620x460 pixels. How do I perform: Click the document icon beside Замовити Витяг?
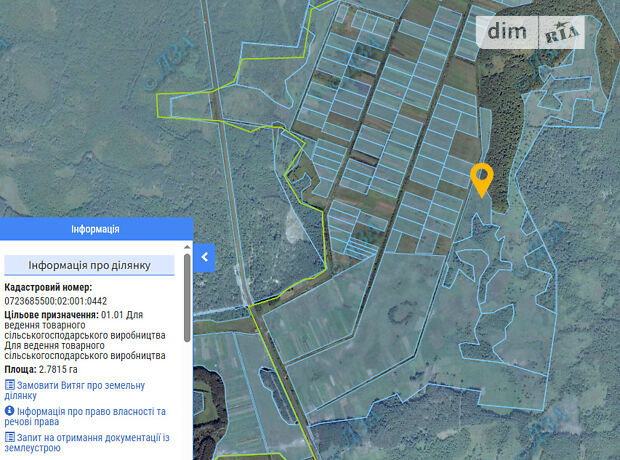pyautogui.click(x=10, y=385)
